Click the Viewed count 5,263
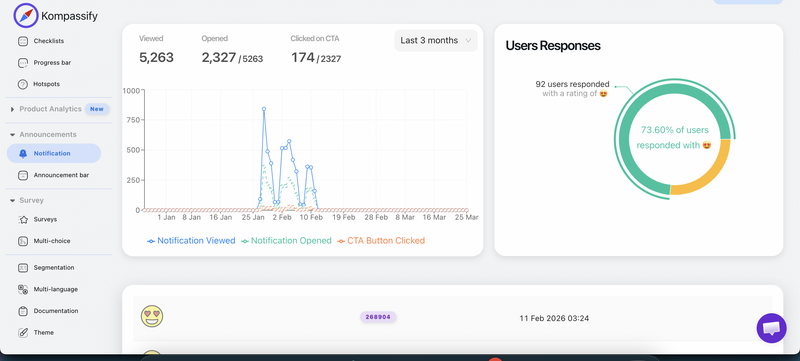Screen dimensions: 800x361 (x=156, y=58)
